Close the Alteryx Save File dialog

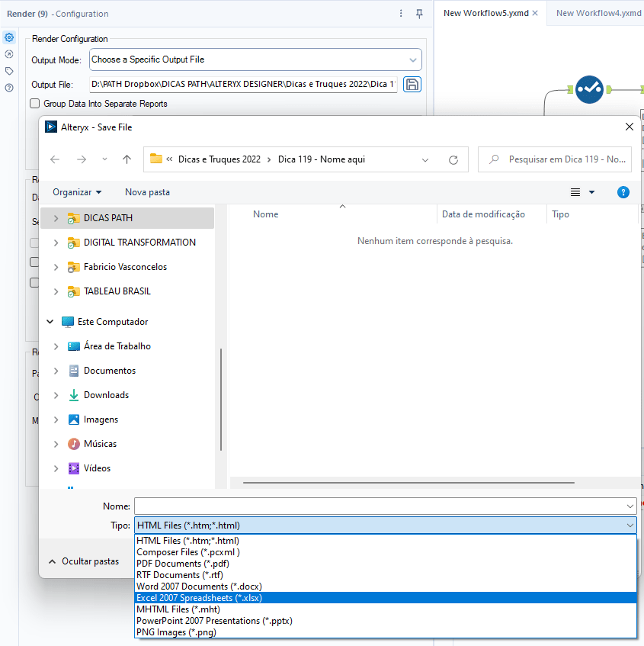coord(630,127)
